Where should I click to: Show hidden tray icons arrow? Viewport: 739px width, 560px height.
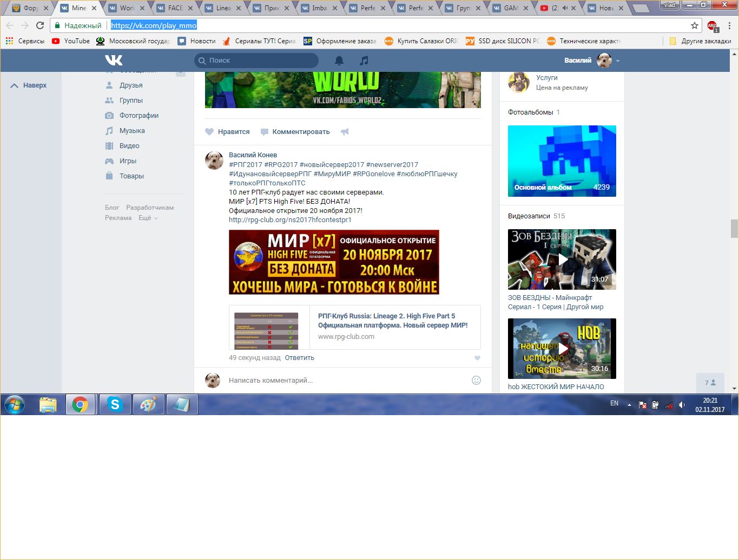(629, 405)
